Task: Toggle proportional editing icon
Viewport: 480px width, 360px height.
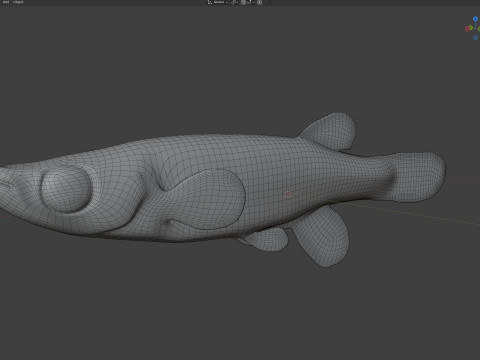Action: pos(259,2)
